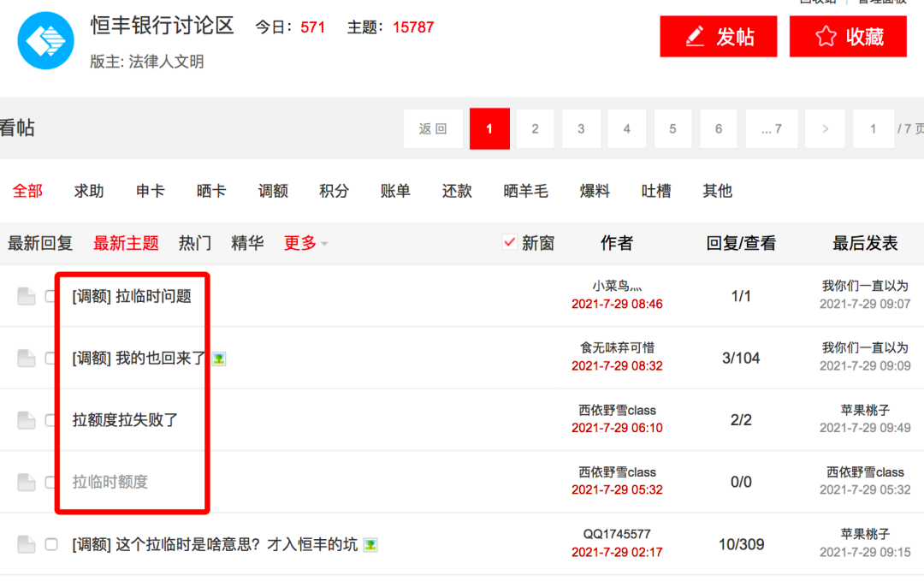Show 精华 threads

(x=247, y=243)
